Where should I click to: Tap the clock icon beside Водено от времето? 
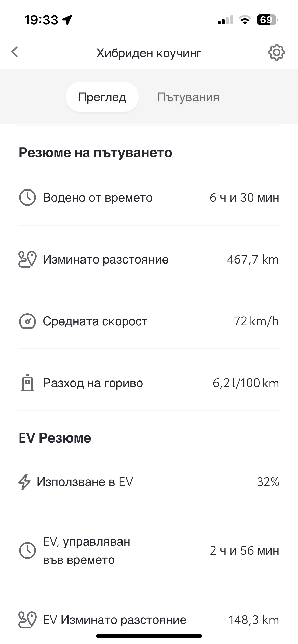tap(27, 197)
